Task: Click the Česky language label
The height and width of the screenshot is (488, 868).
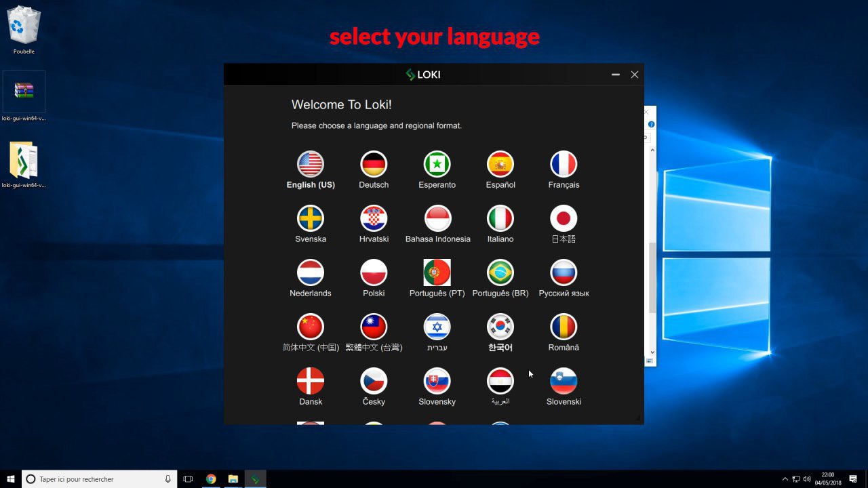Action: (374, 402)
